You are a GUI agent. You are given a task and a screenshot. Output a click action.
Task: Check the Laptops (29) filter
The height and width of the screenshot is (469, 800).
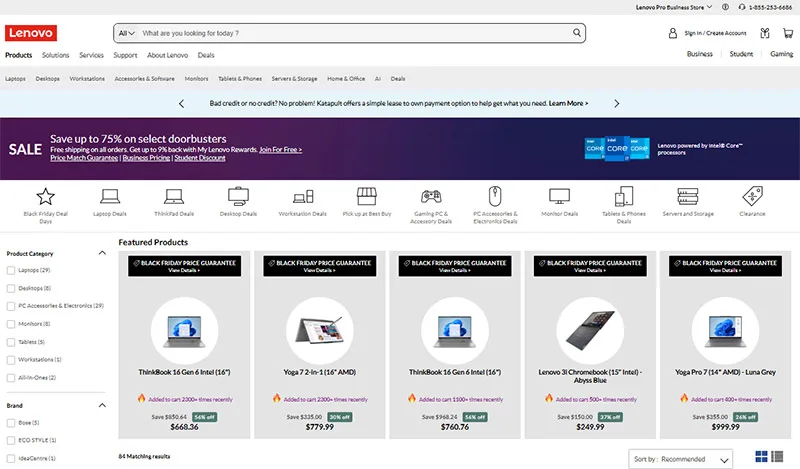pos(11,270)
